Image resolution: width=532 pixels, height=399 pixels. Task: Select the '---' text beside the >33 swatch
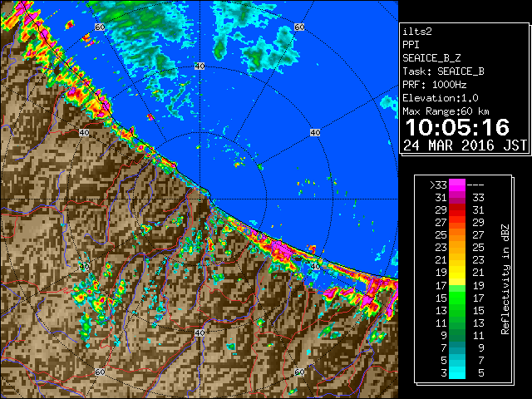click(x=475, y=185)
